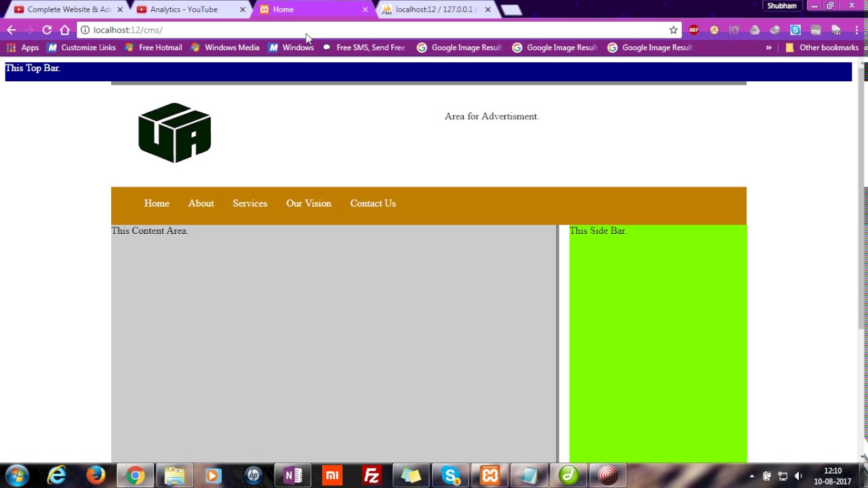Open XAMPP control panel from taskbar
868x488 pixels.
(x=490, y=476)
